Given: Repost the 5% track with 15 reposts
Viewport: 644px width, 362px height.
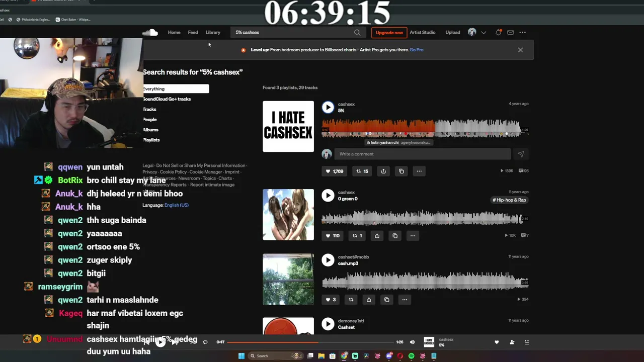Looking at the screenshot, I should 362,171.
